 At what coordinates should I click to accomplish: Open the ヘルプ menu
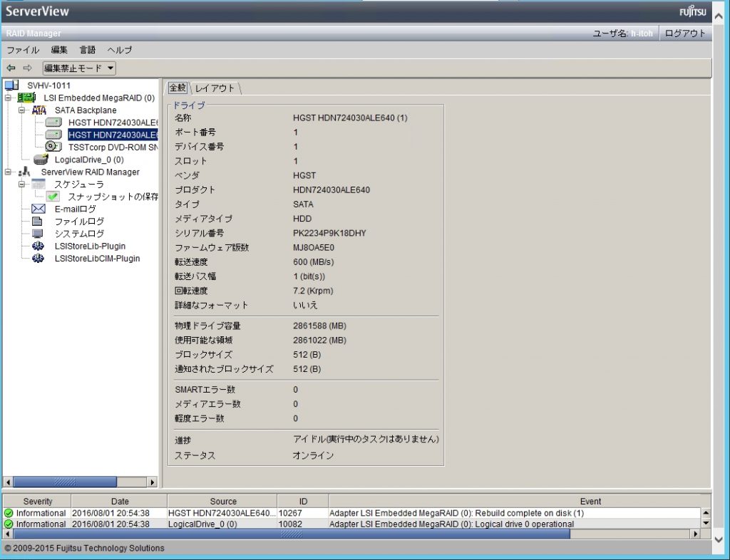click(x=120, y=50)
